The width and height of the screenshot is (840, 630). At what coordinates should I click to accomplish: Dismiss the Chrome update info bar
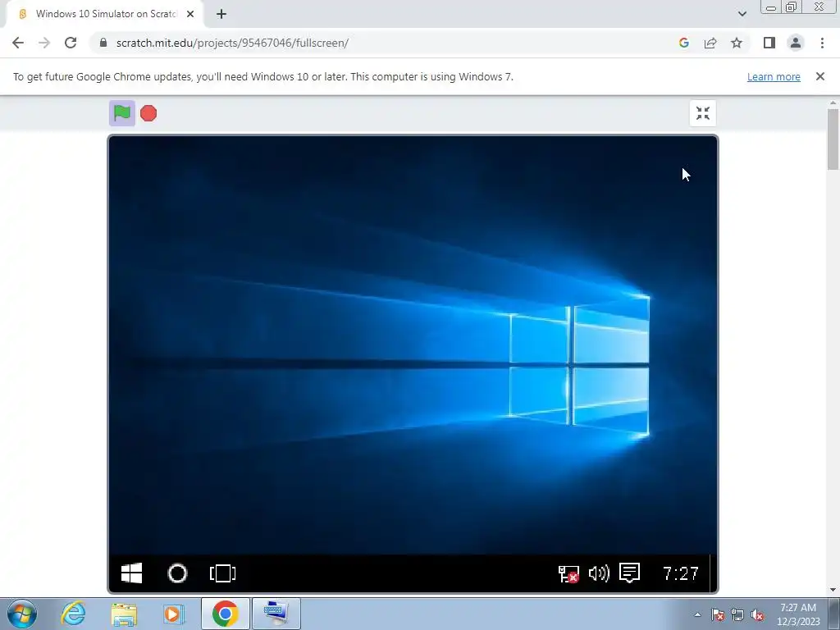pyautogui.click(x=819, y=76)
